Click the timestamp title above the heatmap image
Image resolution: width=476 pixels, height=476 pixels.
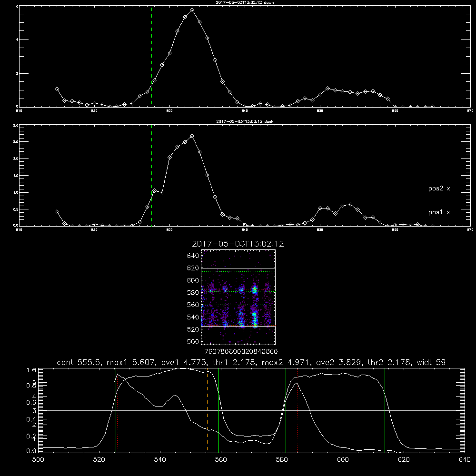(x=238, y=244)
